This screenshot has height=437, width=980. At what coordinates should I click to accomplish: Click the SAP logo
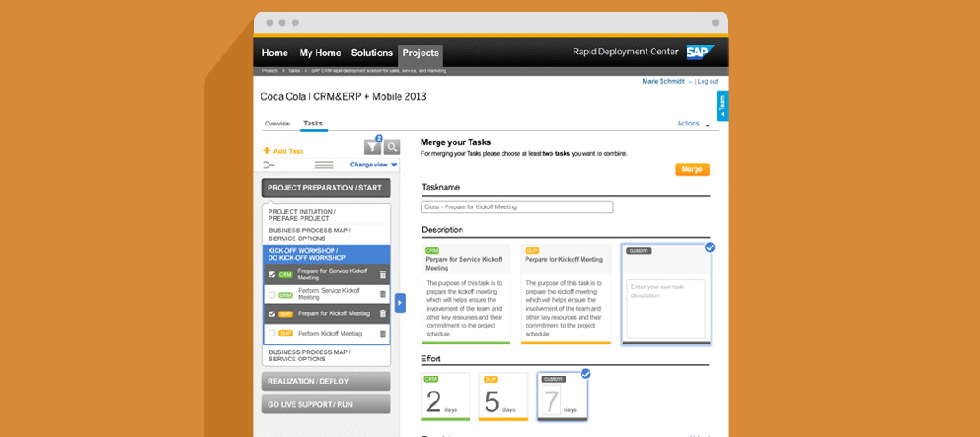pyautogui.click(x=701, y=52)
